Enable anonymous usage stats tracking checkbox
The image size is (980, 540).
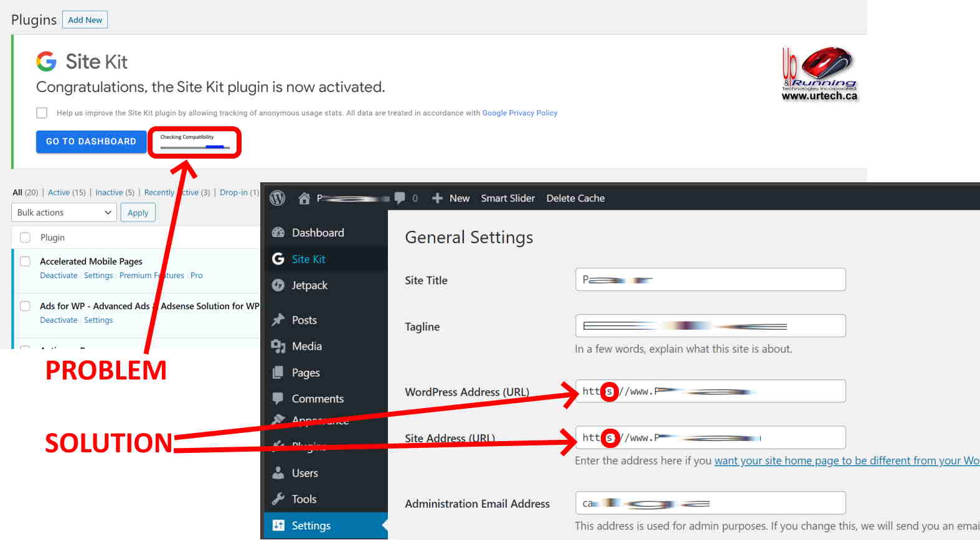click(42, 113)
